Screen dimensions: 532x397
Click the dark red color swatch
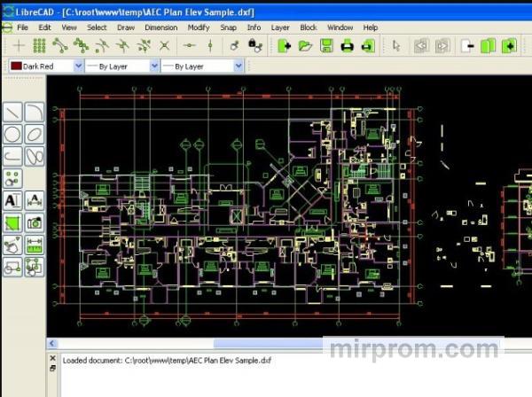(x=16, y=66)
